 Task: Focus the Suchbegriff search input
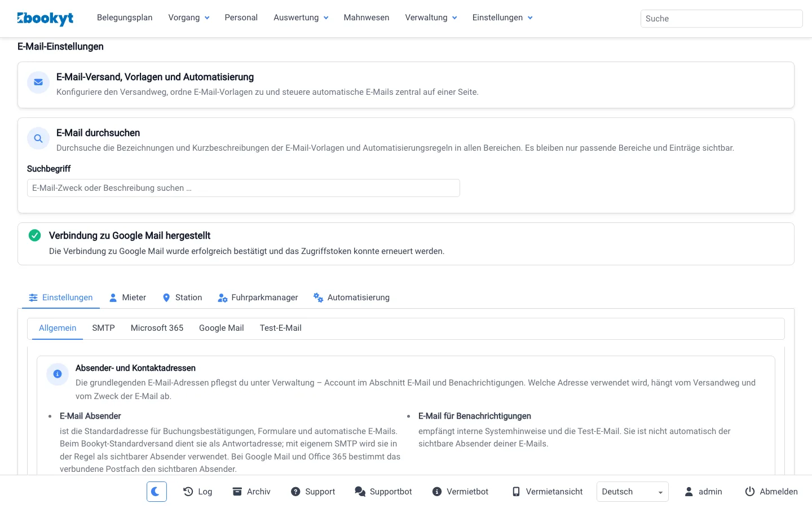[x=244, y=188]
